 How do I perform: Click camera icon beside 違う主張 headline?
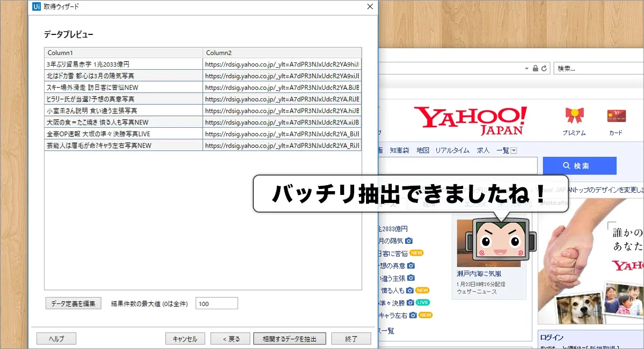click(x=411, y=278)
